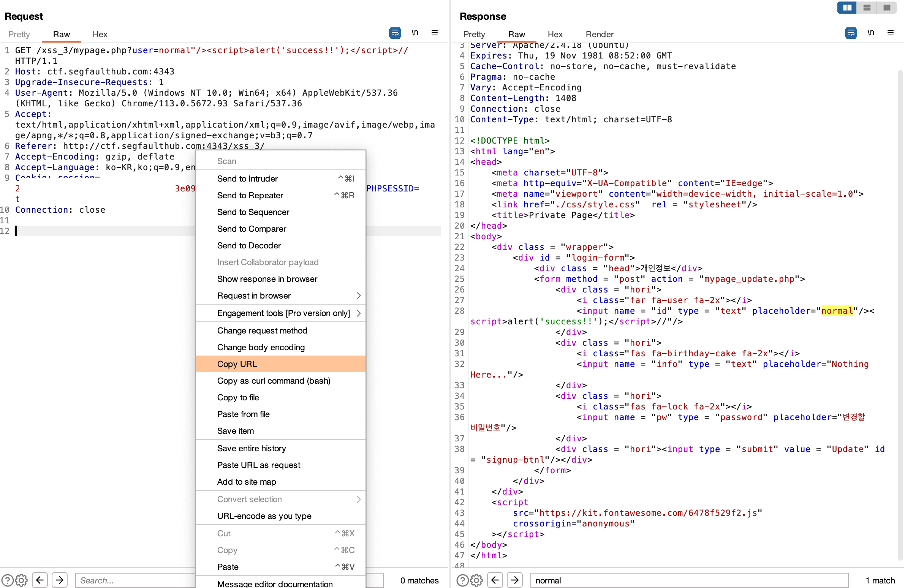
Task: Click Response search help question icon
Action: 462,580
